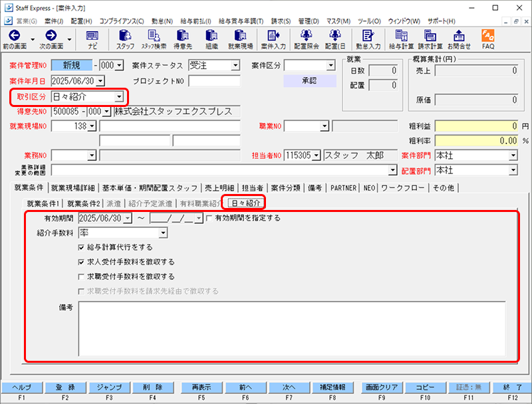532x404 pixels.
Task: Click the ジャンプ F3 button
Action: (109, 387)
